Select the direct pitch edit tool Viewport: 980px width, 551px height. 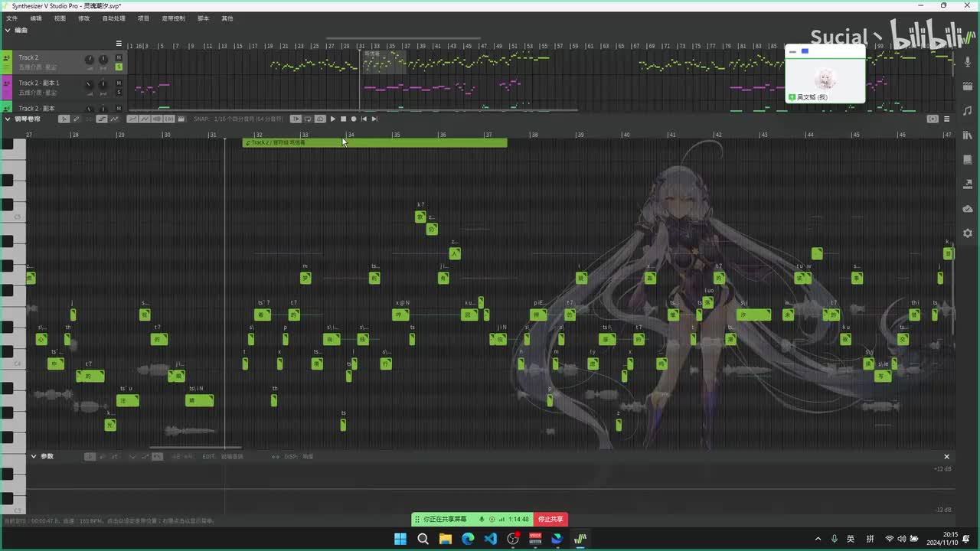coord(103,119)
